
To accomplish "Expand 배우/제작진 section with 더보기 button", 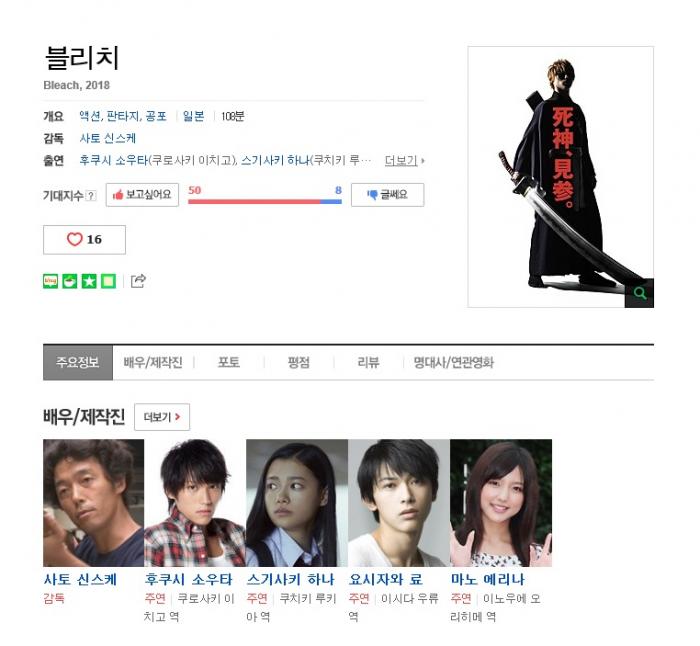I will point(162,417).
